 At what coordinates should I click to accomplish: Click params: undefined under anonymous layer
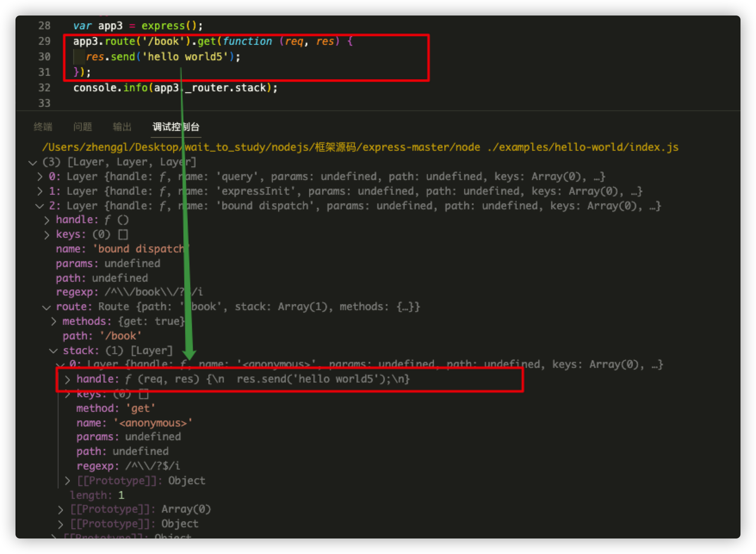click(x=129, y=437)
